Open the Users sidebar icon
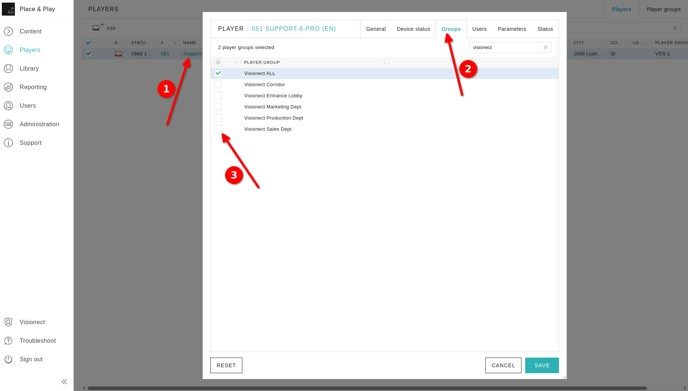This screenshot has height=391, width=688. [8, 105]
